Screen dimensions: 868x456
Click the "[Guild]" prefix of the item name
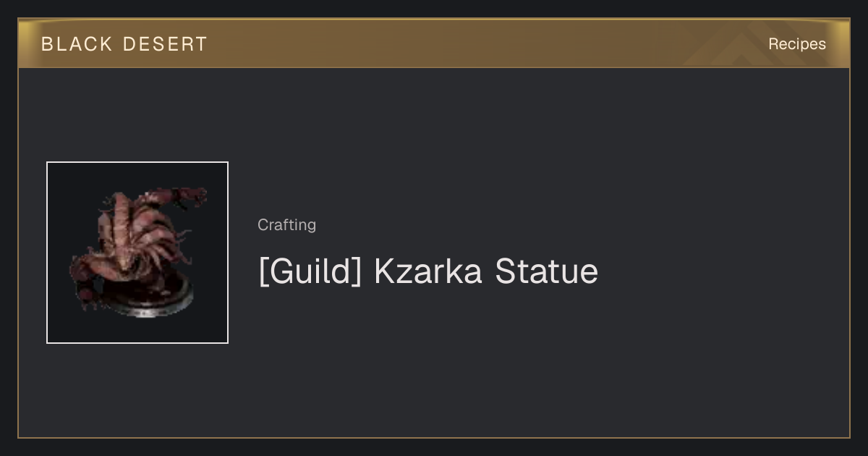(x=310, y=272)
